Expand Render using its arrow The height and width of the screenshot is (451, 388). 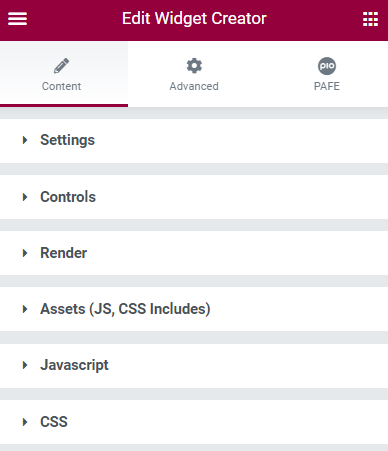(25, 253)
